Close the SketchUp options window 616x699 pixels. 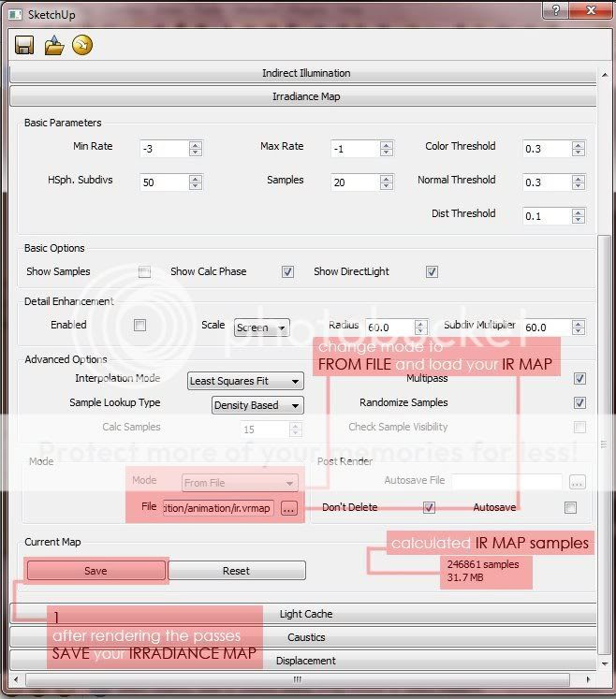[x=591, y=9]
